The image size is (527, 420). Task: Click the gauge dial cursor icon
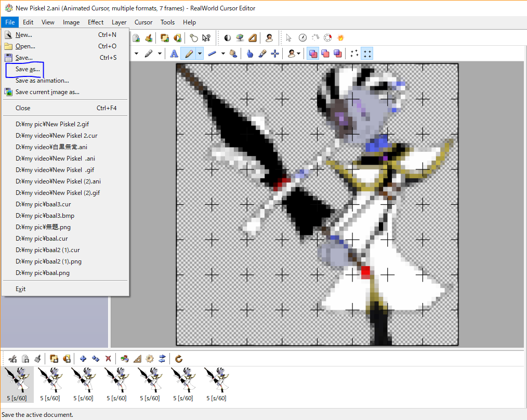click(x=302, y=37)
